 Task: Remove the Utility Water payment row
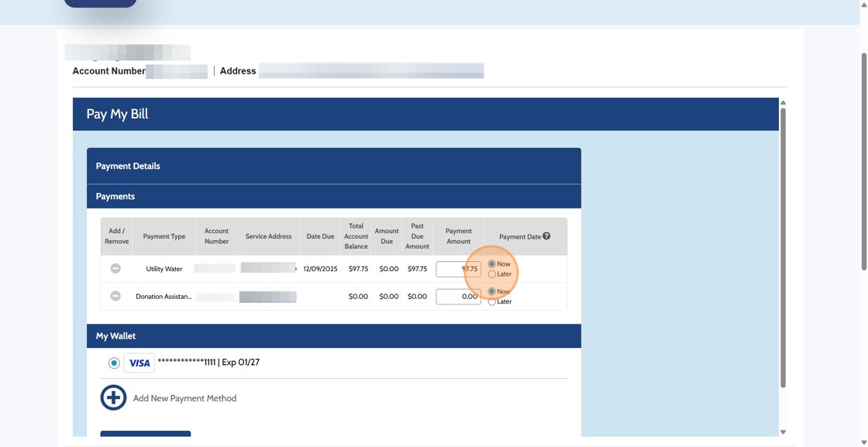(115, 268)
